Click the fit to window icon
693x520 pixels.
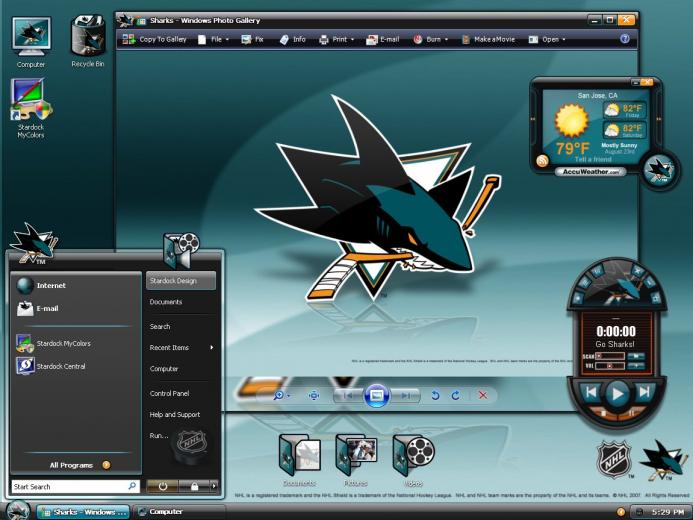click(314, 395)
